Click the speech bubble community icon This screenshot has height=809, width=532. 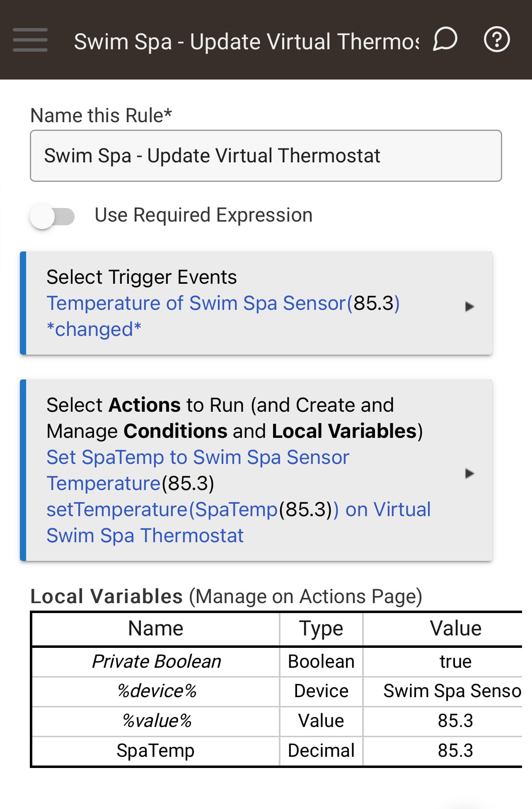pos(445,40)
